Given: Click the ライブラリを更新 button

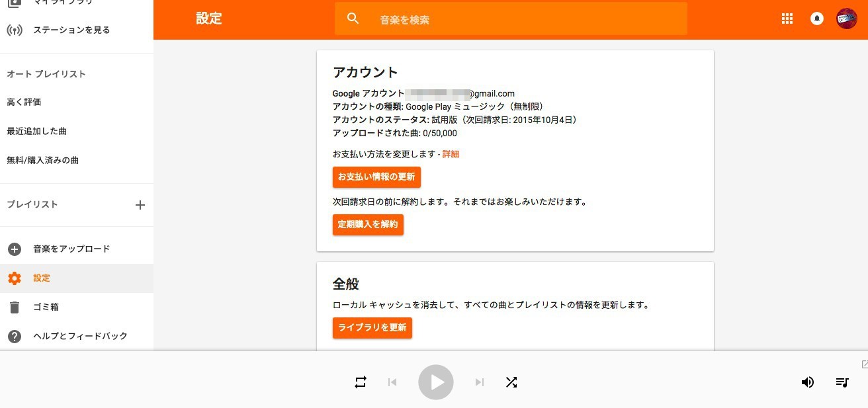Looking at the screenshot, I should pyautogui.click(x=372, y=328).
